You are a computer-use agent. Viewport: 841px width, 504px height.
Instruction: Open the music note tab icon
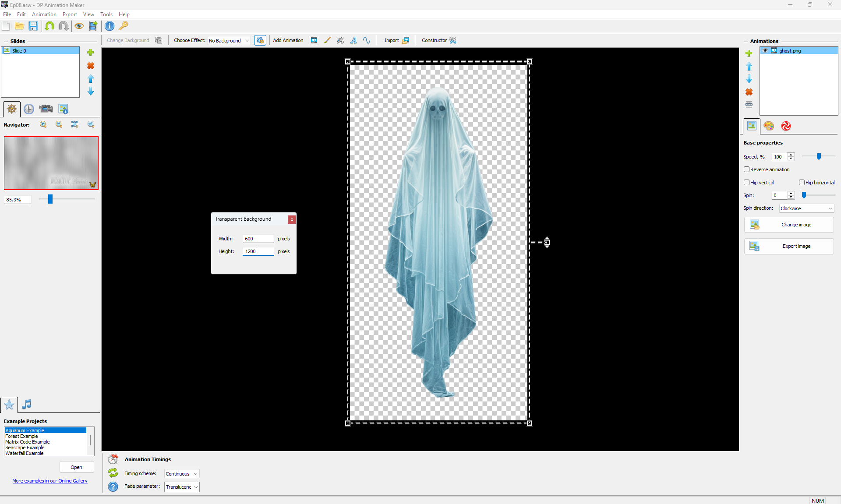click(27, 404)
